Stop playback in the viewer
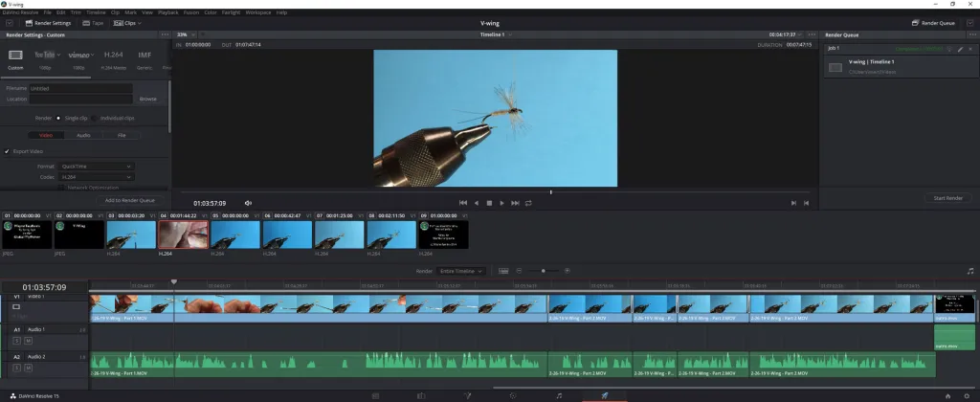The height and width of the screenshot is (402, 980). [489, 203]
